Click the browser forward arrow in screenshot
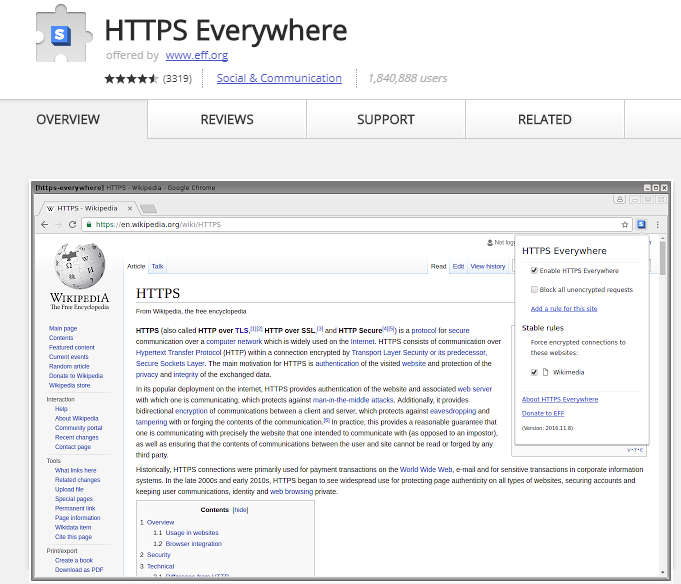The image size is (681, 584). click(58, 224)
